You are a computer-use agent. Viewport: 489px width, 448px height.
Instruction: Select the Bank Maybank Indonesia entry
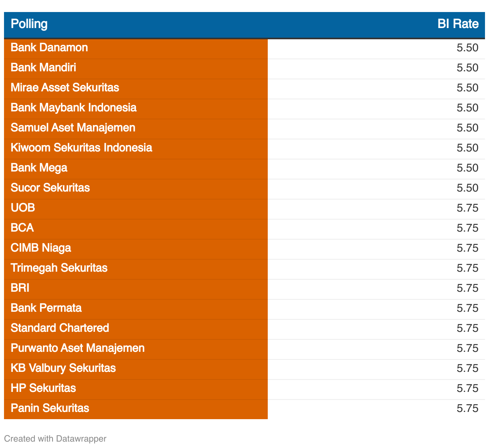click(x=74, y=108)
